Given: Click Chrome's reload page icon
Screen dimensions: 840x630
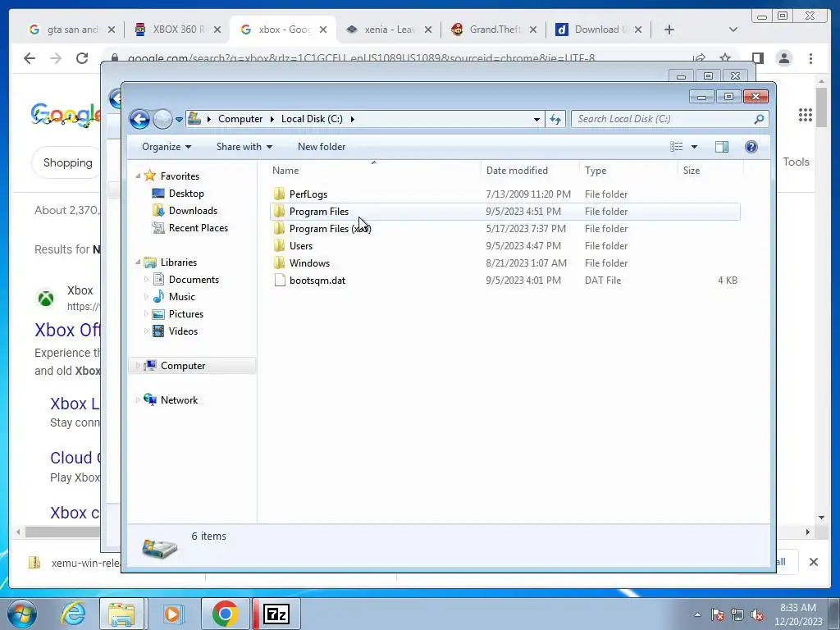Looking at the screenshot, I should pyautogui.click(x=82, y=58).
